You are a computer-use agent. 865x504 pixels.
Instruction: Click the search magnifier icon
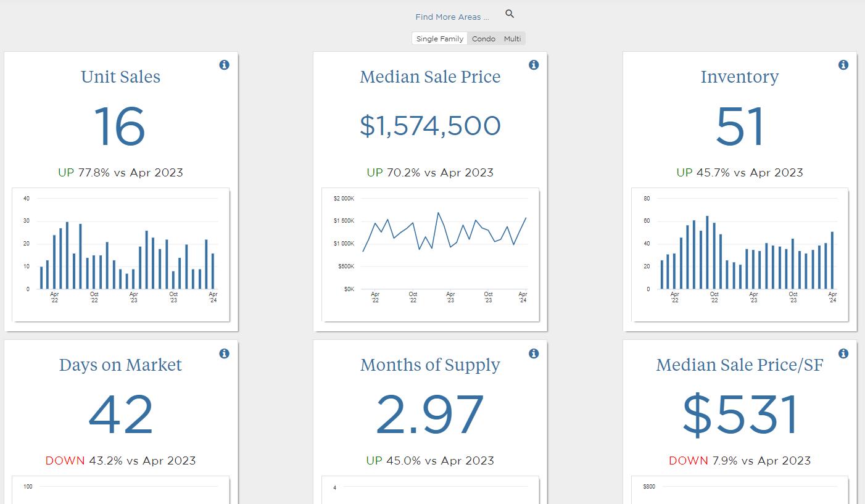click(510, 14)
